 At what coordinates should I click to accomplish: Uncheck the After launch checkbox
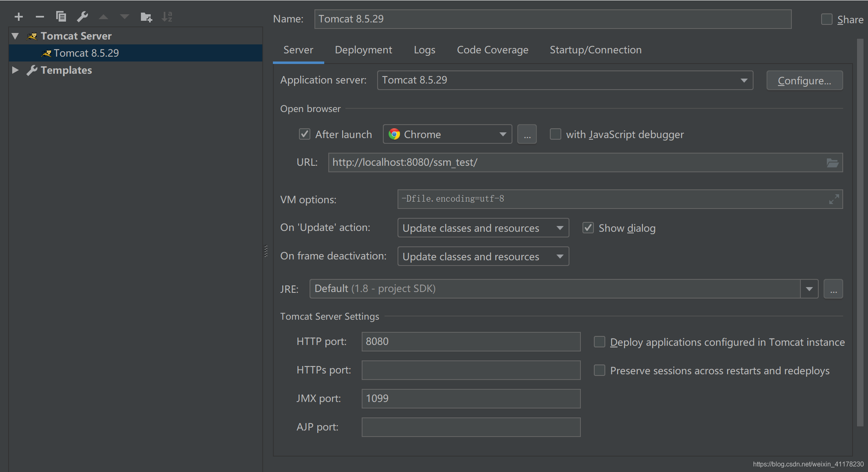point(305,134)
